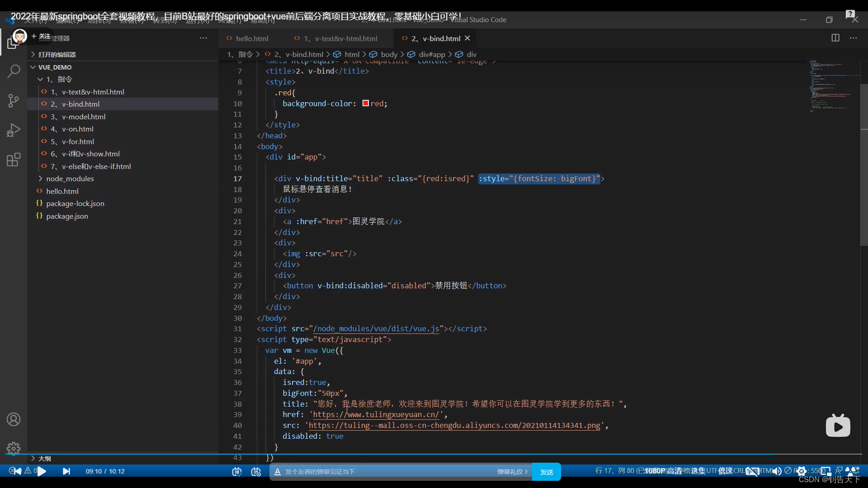
Task: Open hello.html in explorer tree
Action: pyautogui.click(x=123, y=191)
